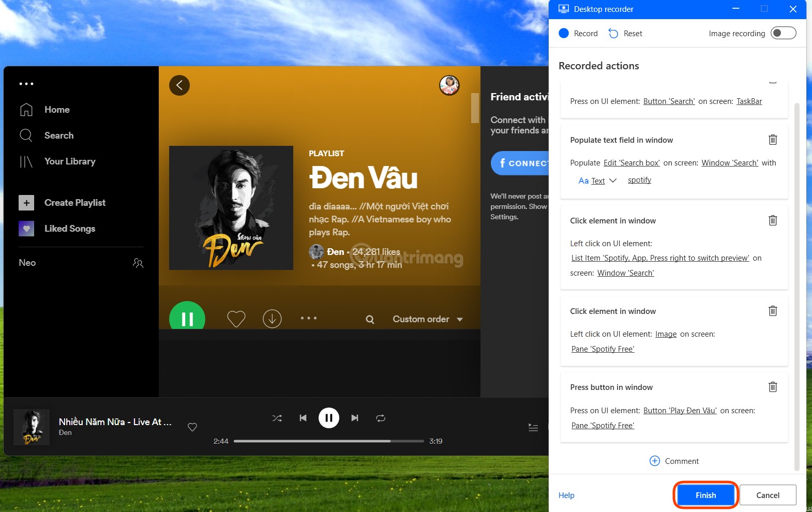812x512 pixels.
Task: Minimize the Desktop recorder window
Action: point(735,9)
